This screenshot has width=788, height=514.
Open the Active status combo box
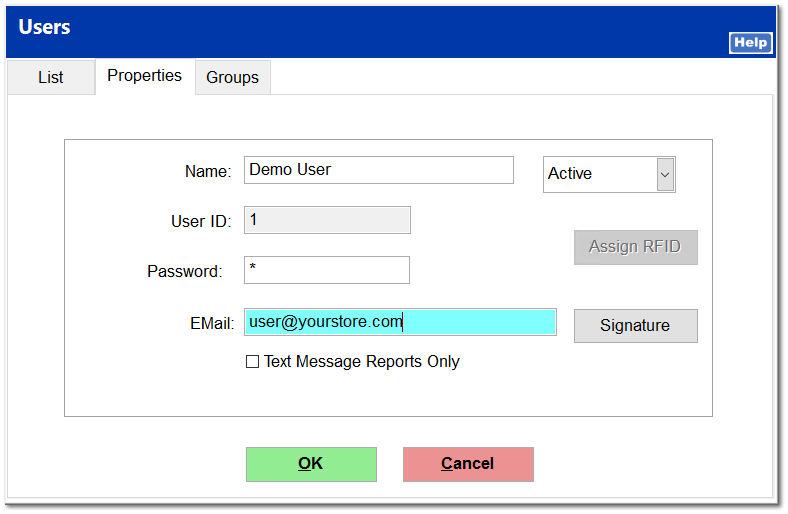pyautogui.click(x=599, y=174)
